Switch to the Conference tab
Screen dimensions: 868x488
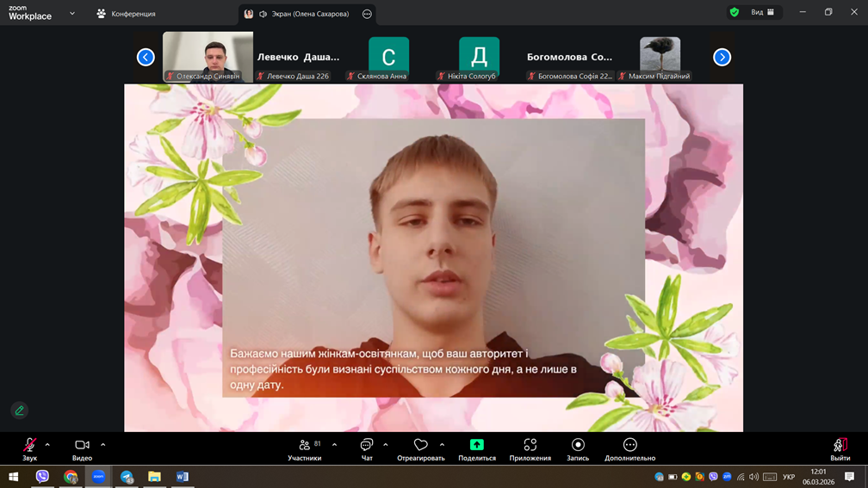[126, 14]
